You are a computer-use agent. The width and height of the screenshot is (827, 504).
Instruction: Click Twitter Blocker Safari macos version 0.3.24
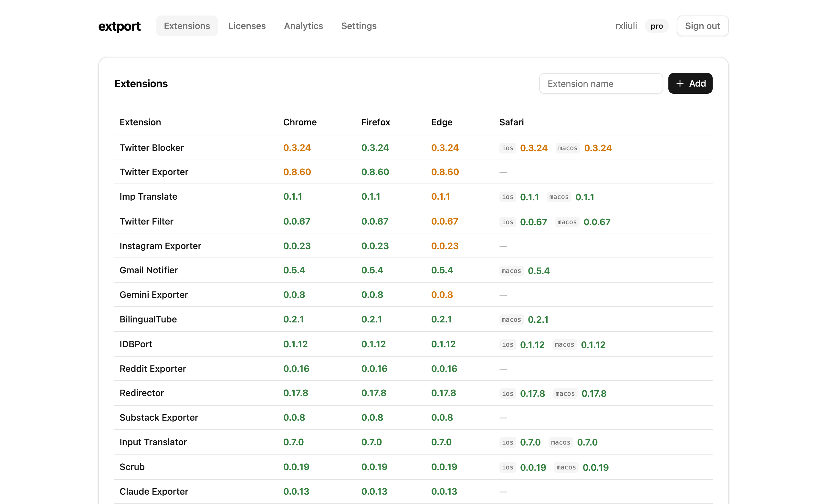click(598, 148)
